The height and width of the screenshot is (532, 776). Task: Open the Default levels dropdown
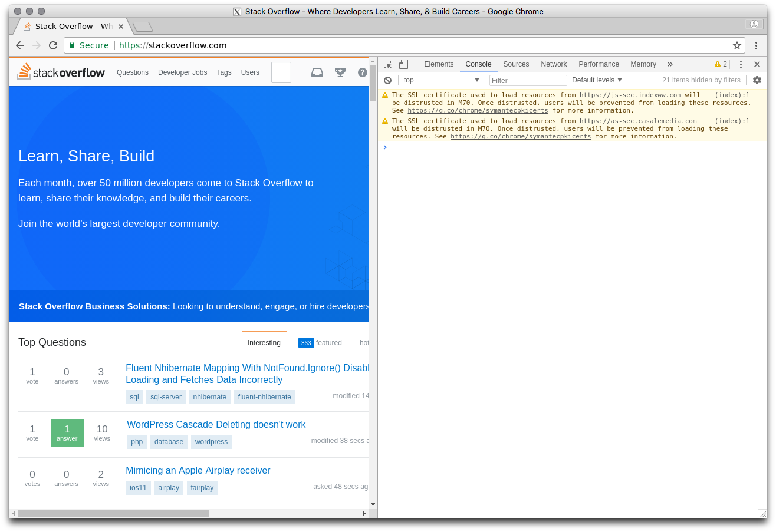(x=597, y=80)
